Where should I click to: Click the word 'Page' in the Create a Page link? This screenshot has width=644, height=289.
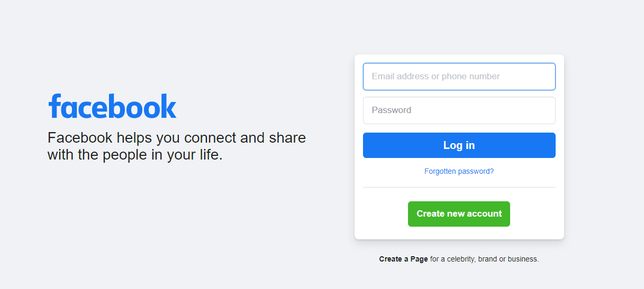[x=419, y=259]
